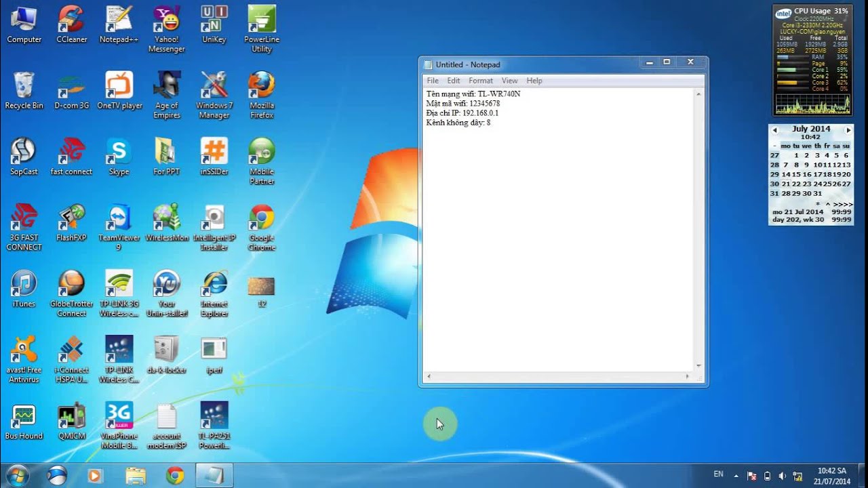This screenshot has width=868, height=488.
Task: Open the PowerLine Utility desktop icon
Action: (262, 30)
